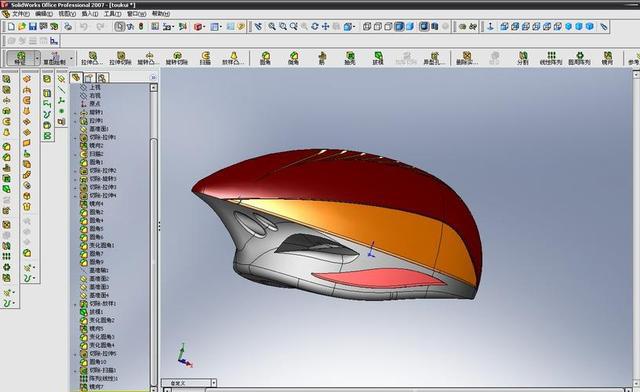The image size is (640, 392).
Task: Switch to the PropertyManager tab
Action: [x=89, y=78]
